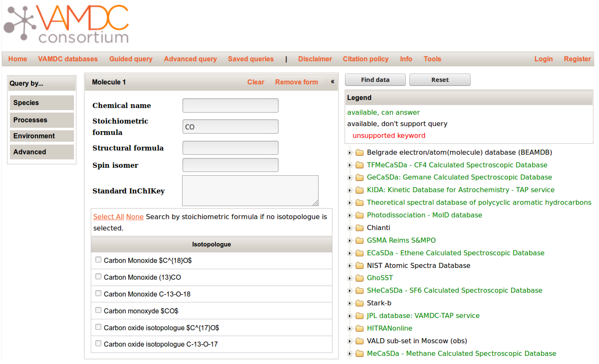Click the Stoichiometric formula input field

pyautogui.click(x=230, y=127)
